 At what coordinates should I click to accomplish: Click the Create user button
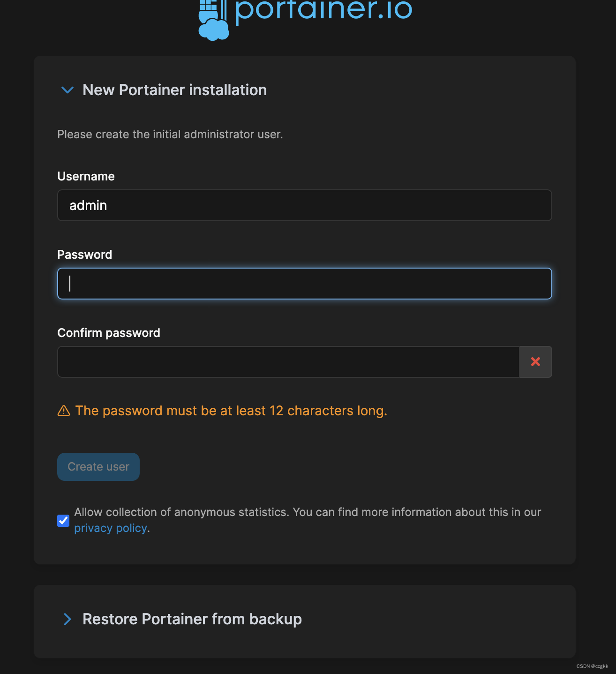tap(98, 467)
